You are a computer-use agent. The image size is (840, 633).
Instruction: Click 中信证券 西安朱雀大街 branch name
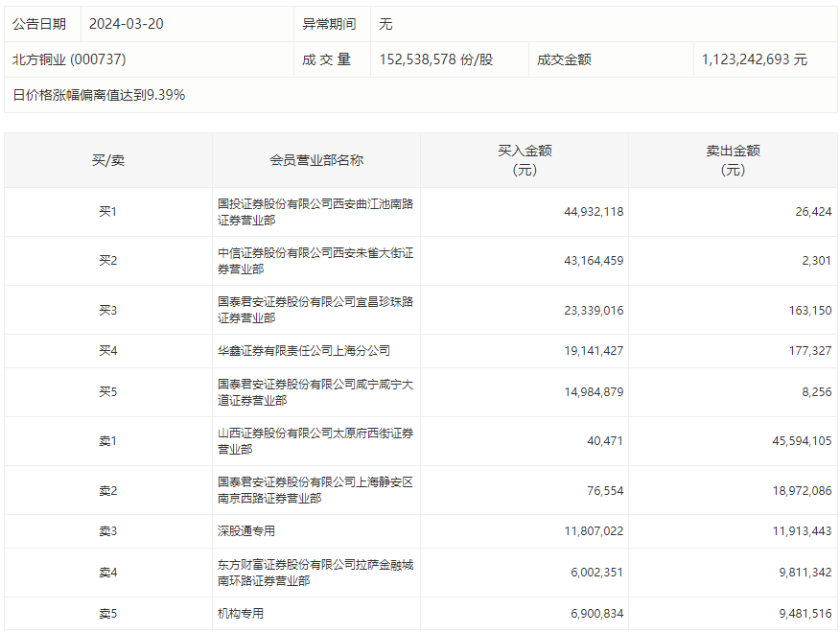coord(315,261)
